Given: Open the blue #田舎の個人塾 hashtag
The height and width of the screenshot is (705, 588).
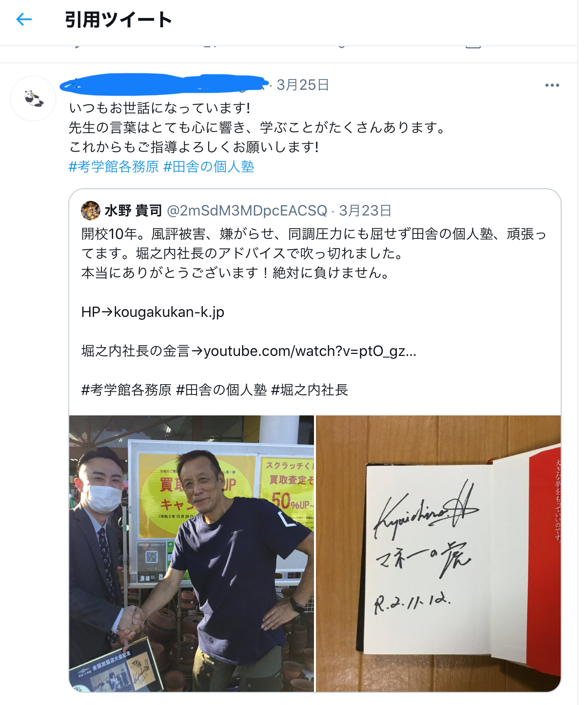Looking at the screenshot, I should point(209,167).
